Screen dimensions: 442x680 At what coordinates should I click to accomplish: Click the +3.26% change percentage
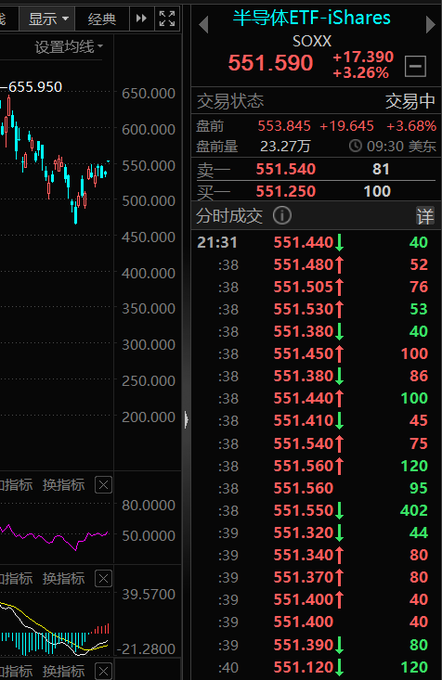(x=360, y=73)
